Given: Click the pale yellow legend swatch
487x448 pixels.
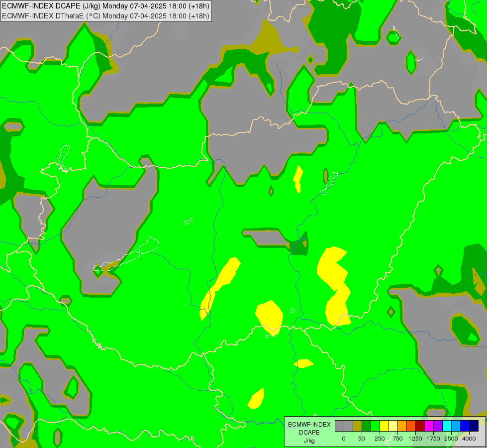Looking at the screenshot, I should [393, 426].
